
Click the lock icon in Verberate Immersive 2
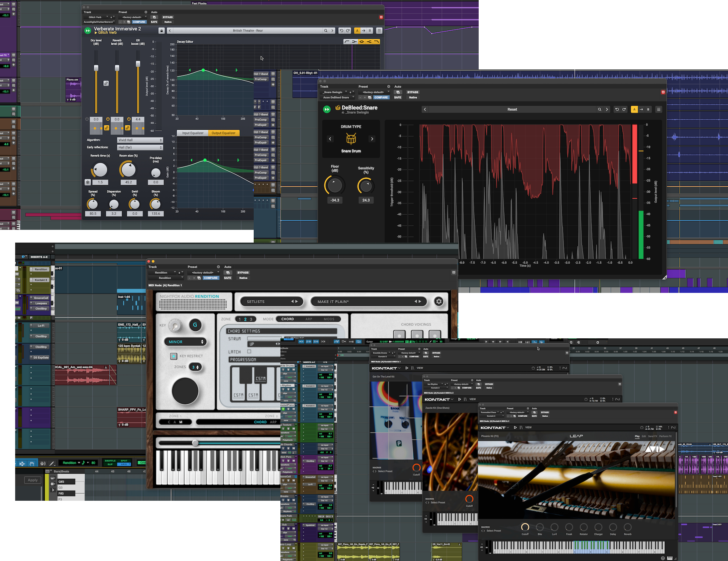(x=162, y=31)
